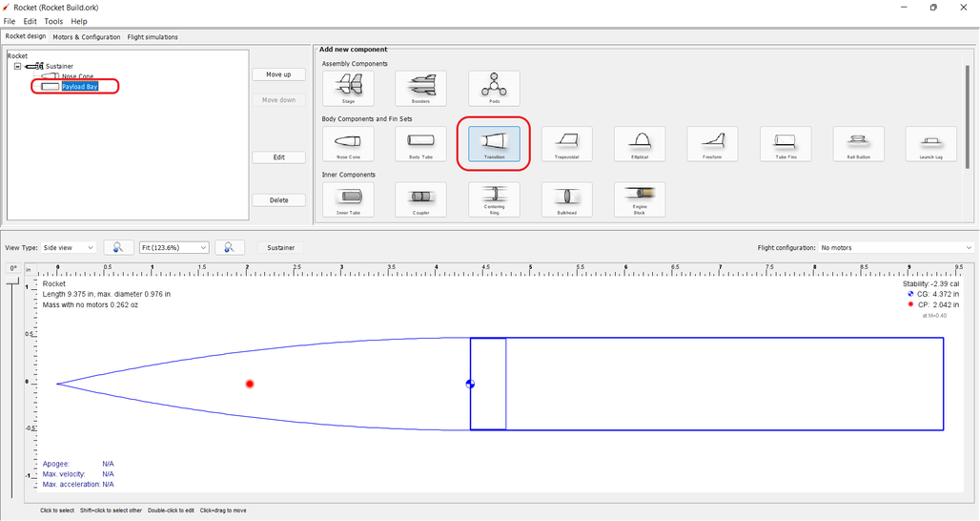Screen dimensions: 980x521
Task: Insert a Centering Ring component
Action: point(494,199)
